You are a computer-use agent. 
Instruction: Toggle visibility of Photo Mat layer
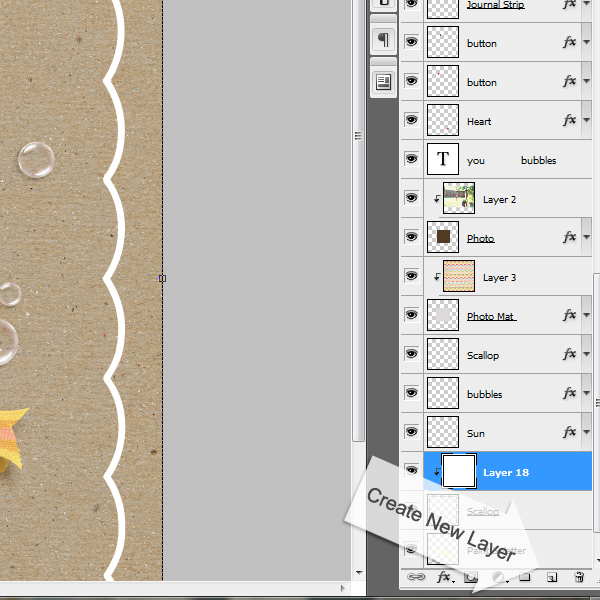411,315
